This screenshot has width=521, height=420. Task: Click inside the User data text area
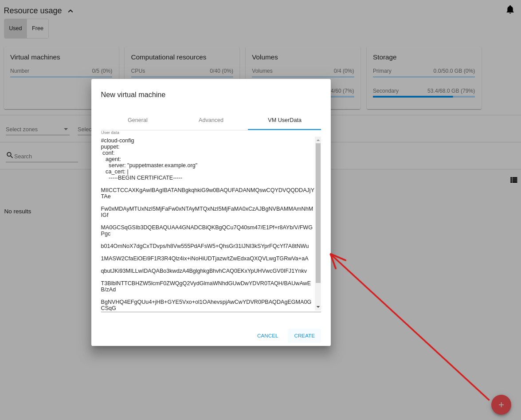pyautogui.click(x=207, y=222)
